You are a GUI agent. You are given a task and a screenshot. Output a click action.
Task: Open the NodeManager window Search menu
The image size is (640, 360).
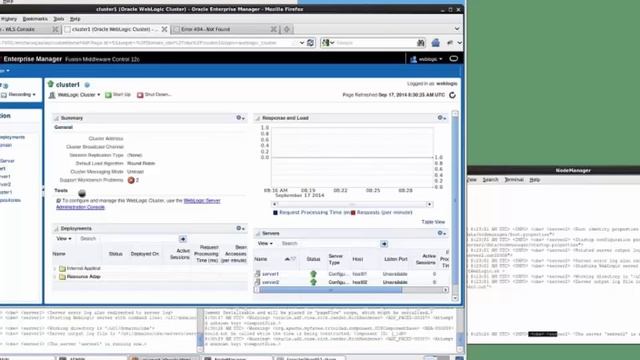pos(490,180)
